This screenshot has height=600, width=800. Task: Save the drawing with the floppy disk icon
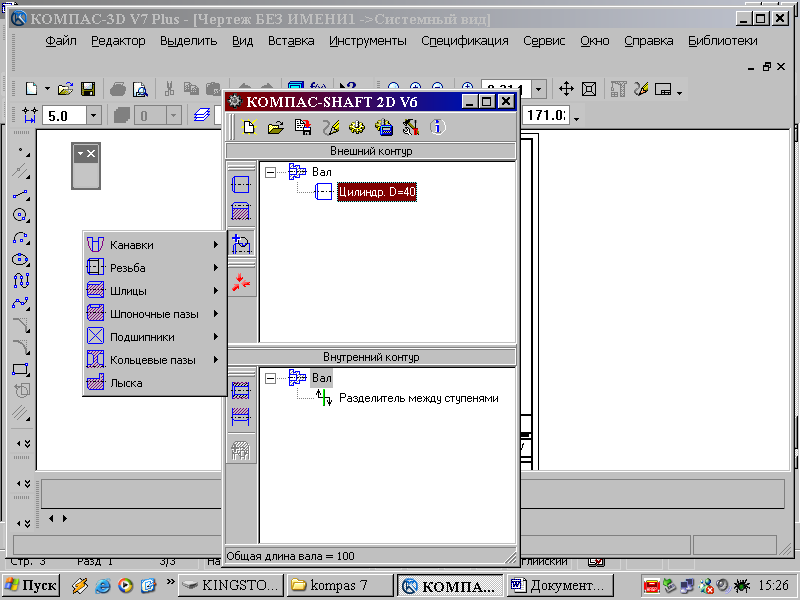(88, 89)
